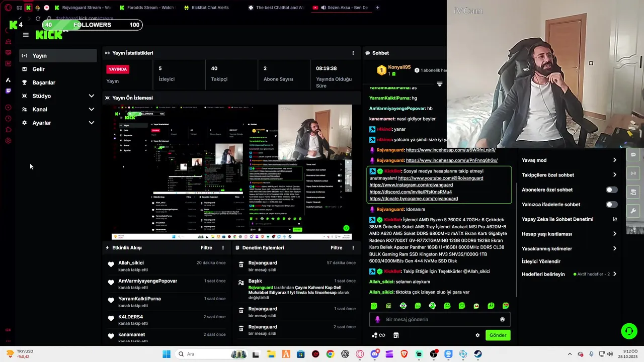Reload the page with refresh icon
This screenshot has width=644, height=362.
(x=38, y=19)
